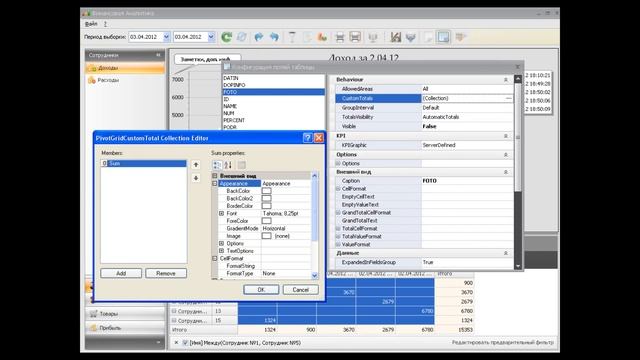
Task: Collapse the KPI category chevron
Action: pos(506,136)
